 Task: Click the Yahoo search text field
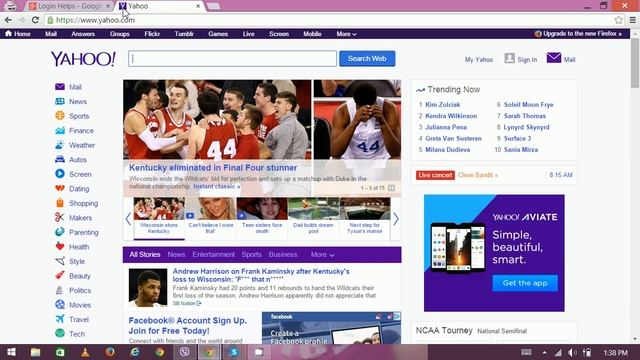pyautogui.click(x=232, y=58)
